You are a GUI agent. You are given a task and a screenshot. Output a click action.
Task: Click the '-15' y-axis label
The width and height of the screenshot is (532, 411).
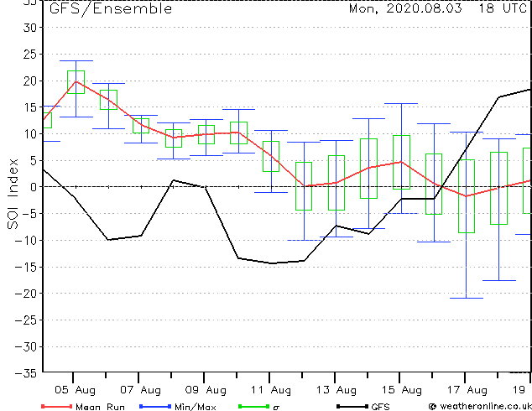click(x=26, y=268)
